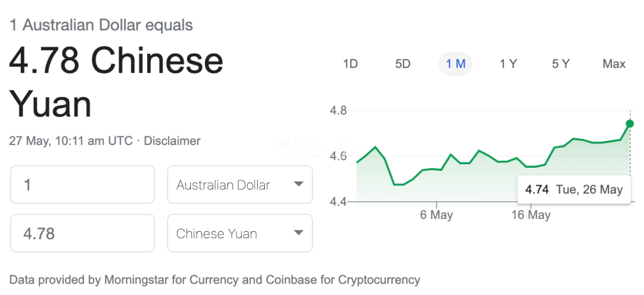Switch chart to 5D range

click(x=403, y=64)
